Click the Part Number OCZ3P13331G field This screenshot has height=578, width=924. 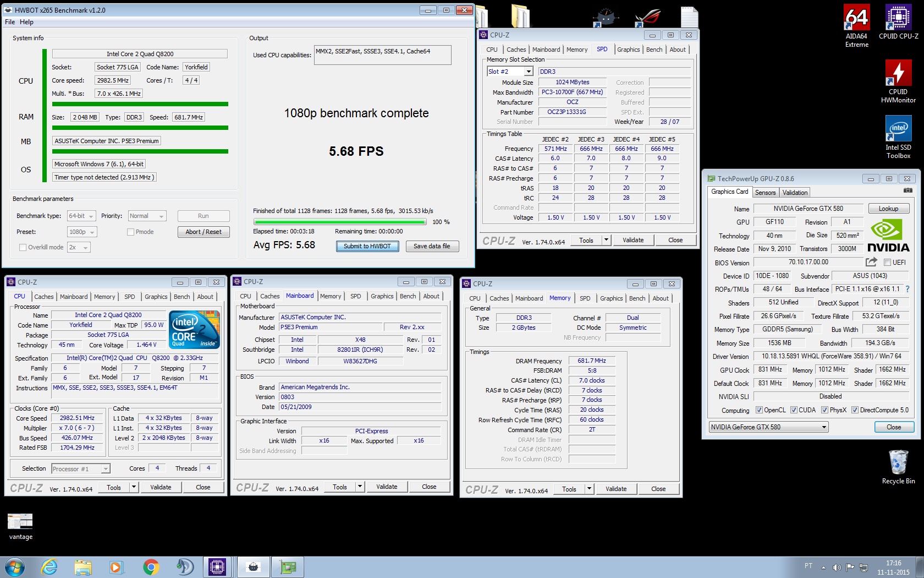coord(572,112)
